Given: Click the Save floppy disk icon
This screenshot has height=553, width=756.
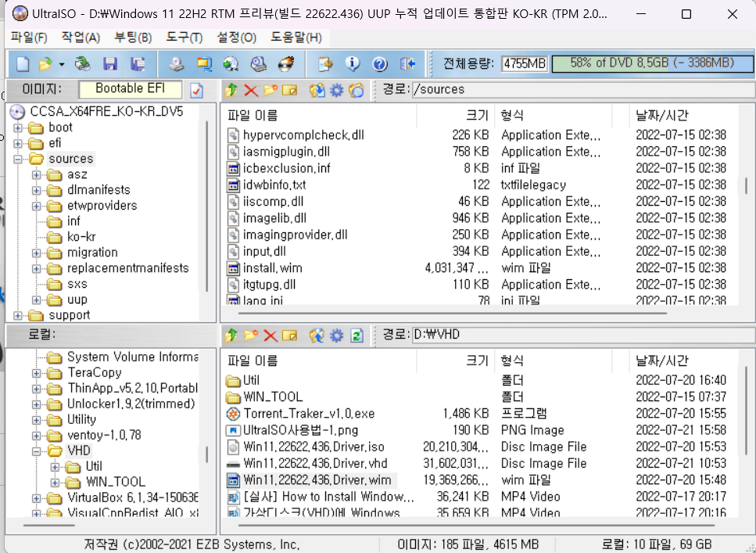Looking at the screenshot, I should point(110,63).
